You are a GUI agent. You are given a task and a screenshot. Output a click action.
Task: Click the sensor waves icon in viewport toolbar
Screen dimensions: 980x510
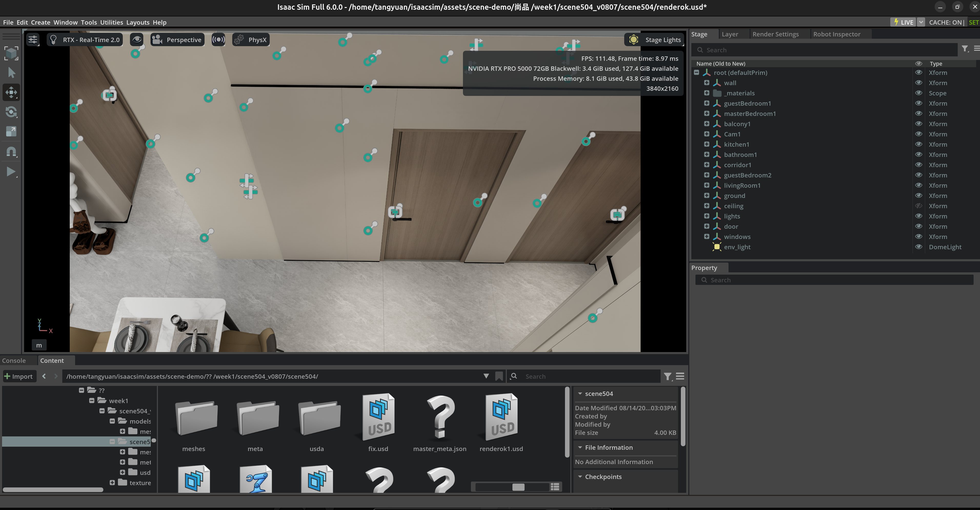[x=218, y=39]
